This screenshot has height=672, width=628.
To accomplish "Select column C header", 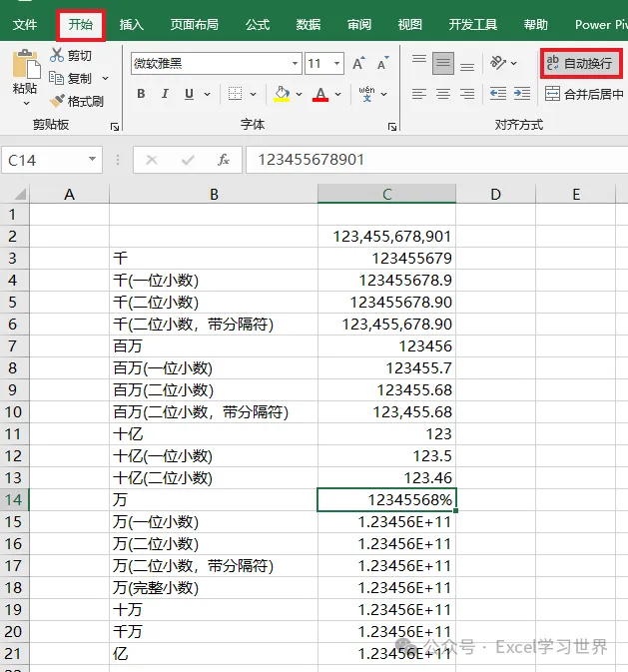I will pos(386,194).
